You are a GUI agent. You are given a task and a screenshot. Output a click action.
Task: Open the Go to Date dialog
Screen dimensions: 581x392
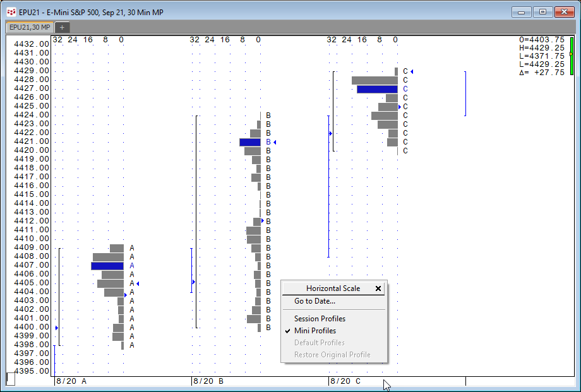314,301
